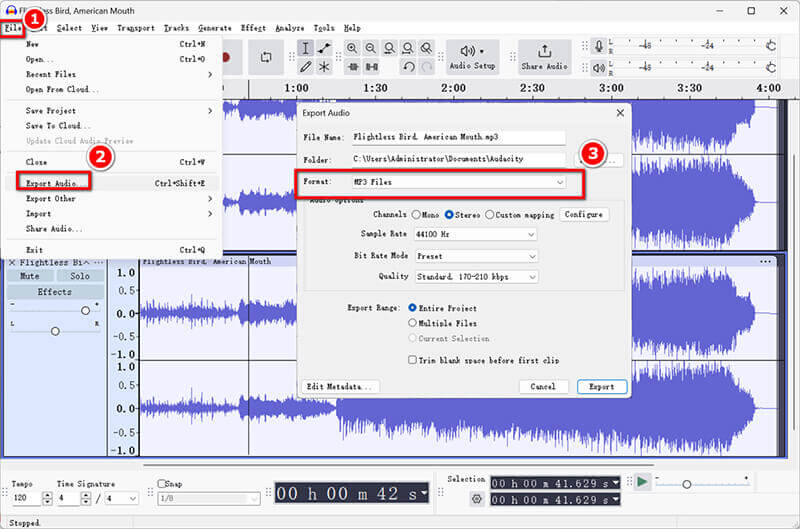Choose Save To Cloud menu entry

(x=113, y=125)
